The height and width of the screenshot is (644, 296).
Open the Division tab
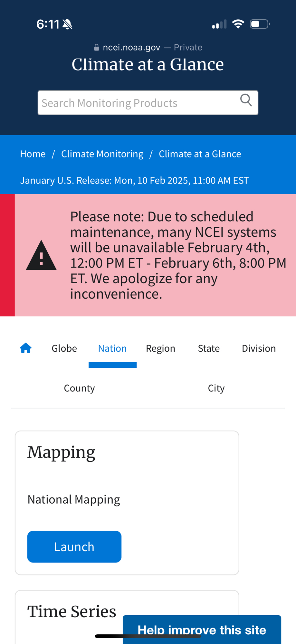pos(259,348)
